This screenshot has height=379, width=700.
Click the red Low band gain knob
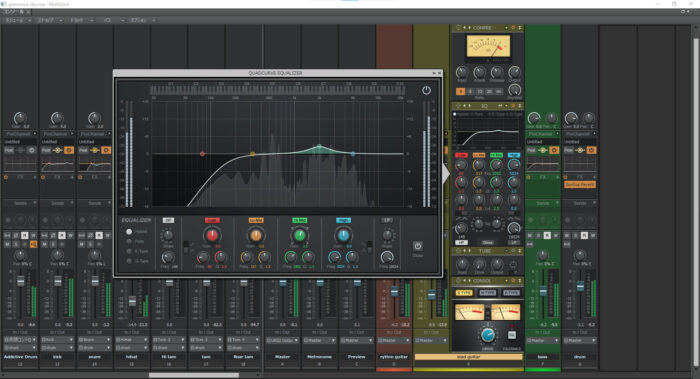click(212, 235)
